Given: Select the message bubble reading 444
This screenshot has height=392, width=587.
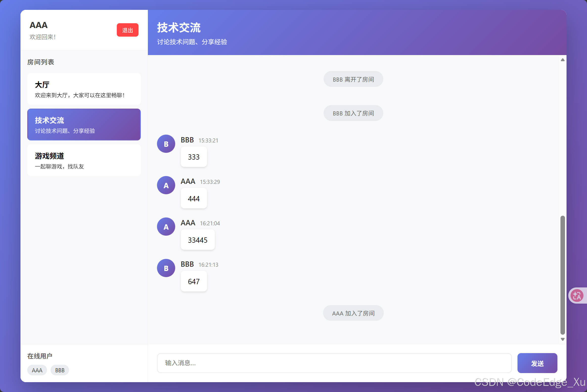Looking at the screenshot, I should point(194,199).
